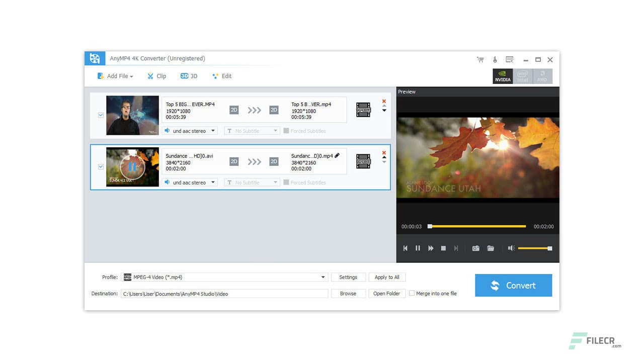The width and height of the screenshot is (644, 362).
Task: Open the No Subtitle dropdown for Sundance video
Action: 252,182
